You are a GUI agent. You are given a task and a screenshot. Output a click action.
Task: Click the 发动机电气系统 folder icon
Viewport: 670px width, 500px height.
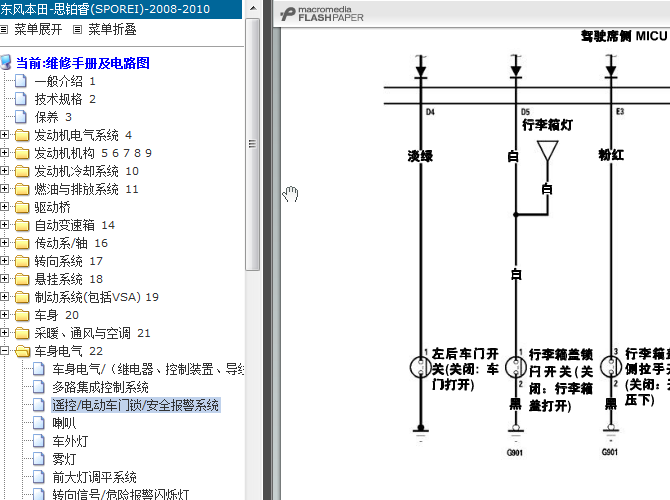(x=22, y=135)
